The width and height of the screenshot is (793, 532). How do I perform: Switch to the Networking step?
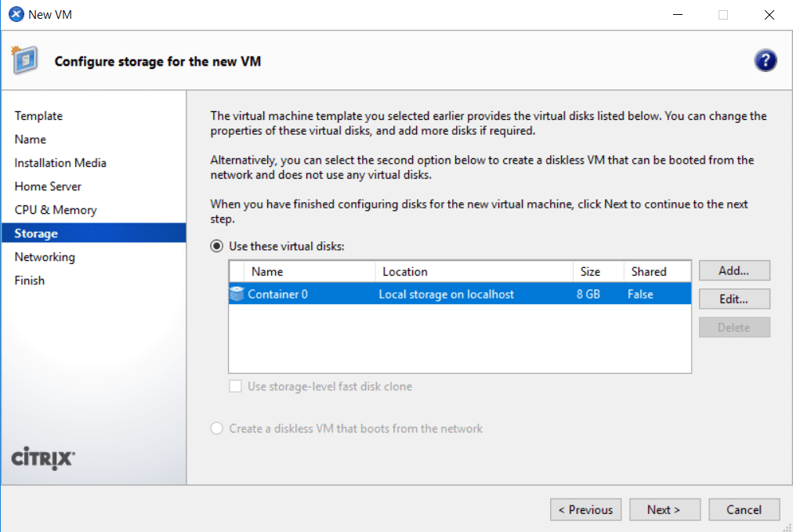point(45,256)
